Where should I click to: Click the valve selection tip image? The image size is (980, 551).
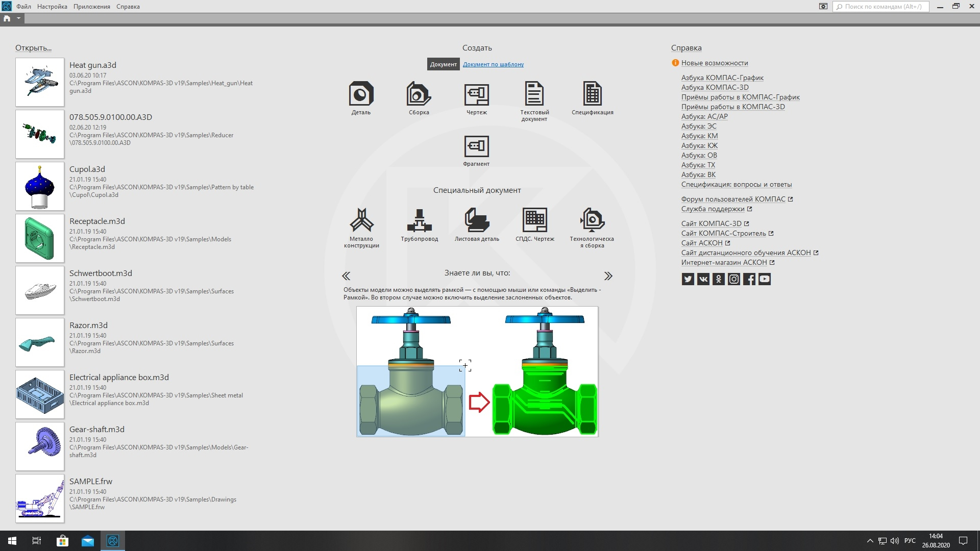click(x=477, y=371)
